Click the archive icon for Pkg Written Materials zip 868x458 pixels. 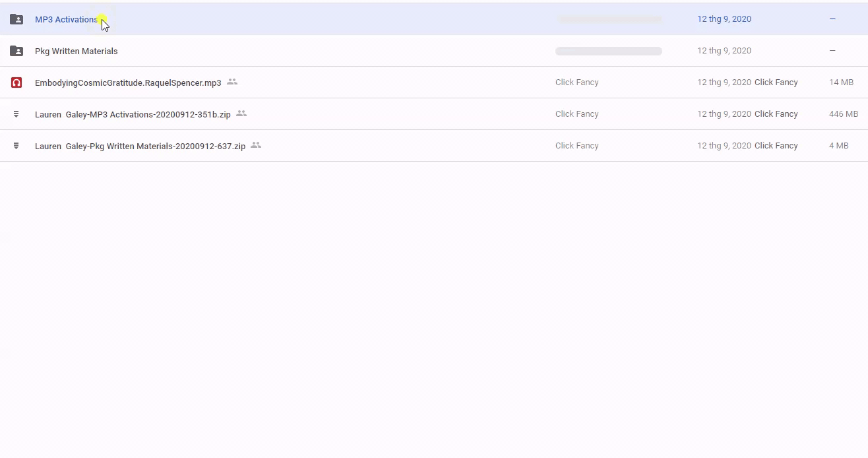[16, 146]
